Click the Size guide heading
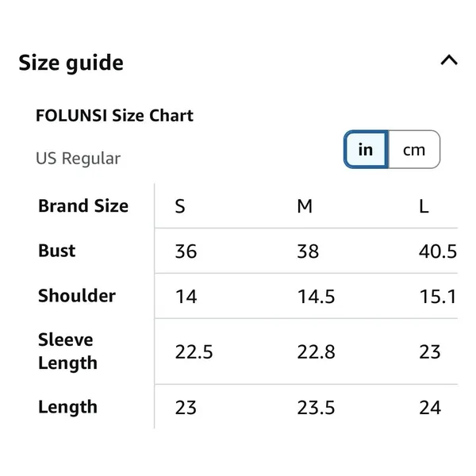The image size is (476, 476). coord(71,63)
